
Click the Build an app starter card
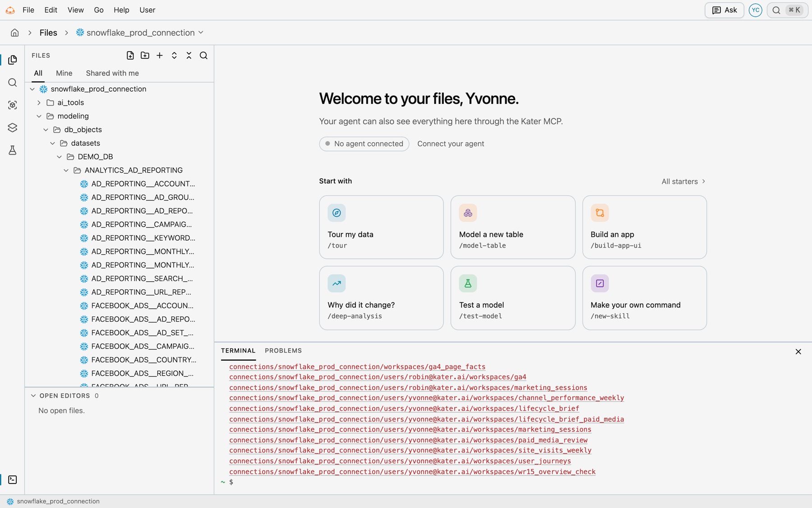click(x=644, y=227)
